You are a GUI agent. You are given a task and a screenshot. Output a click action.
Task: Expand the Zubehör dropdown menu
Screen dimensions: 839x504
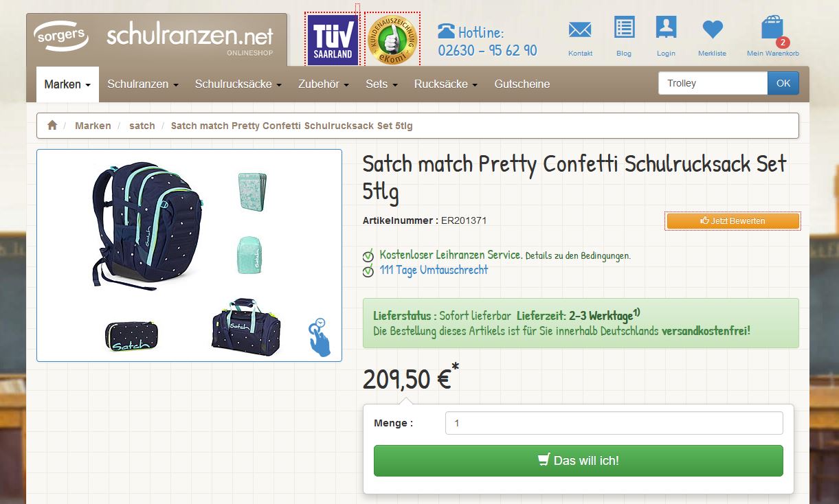point(324,84)
